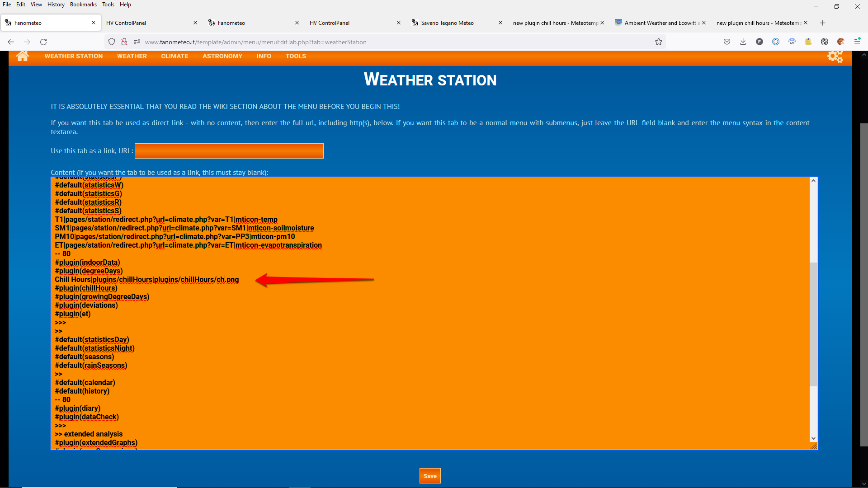Viewport: 868px width, 488px height.
Task: Click the page vertical scrollbar thumb
Action: tap(864, 285)
